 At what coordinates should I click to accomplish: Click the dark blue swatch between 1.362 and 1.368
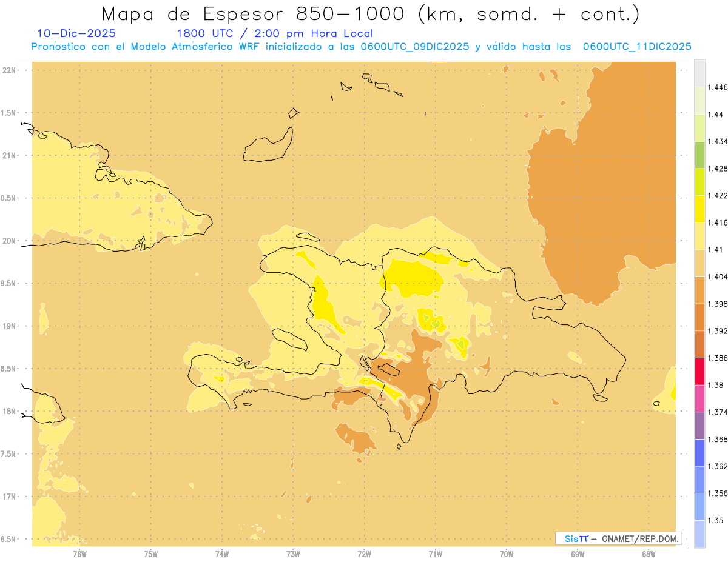(699, 453)
